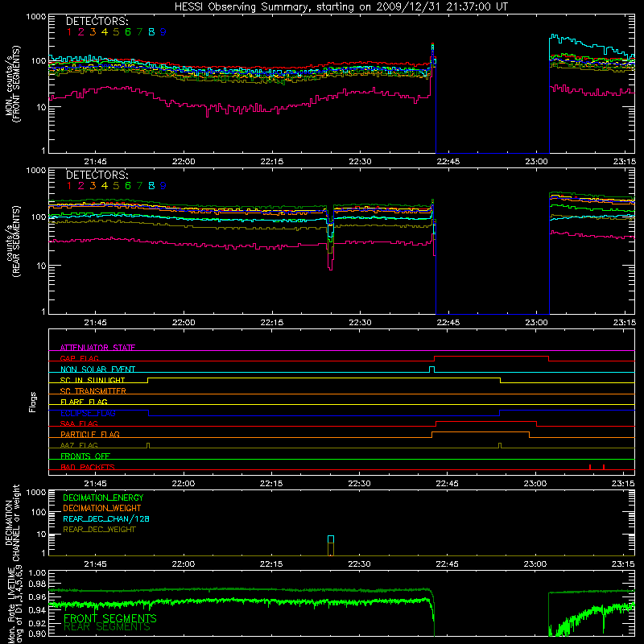Click detector 4 legend number in front segments plot
The height and width of the screenshot is (644, 644).
point(105,32)
